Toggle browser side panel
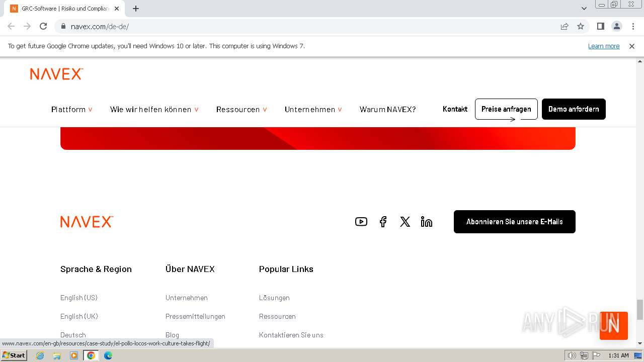The width and height of the screenshot is (644, 362). [600, 26]
